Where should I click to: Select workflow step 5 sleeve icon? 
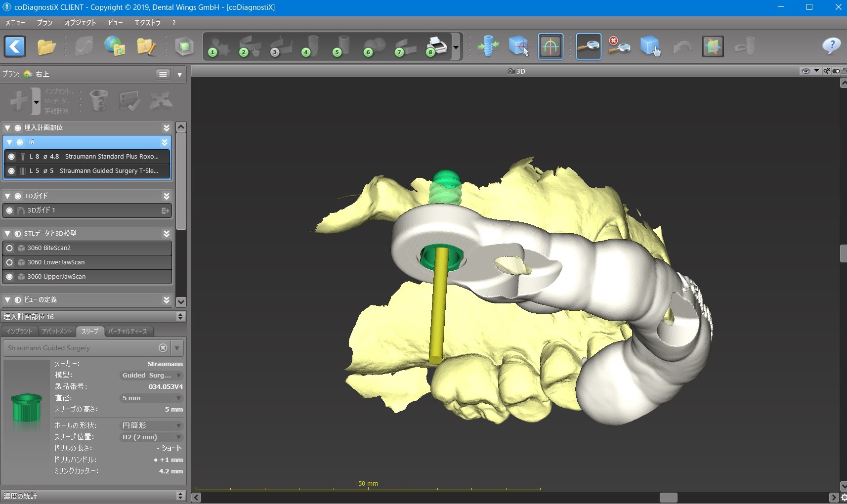tap(342, 47)
